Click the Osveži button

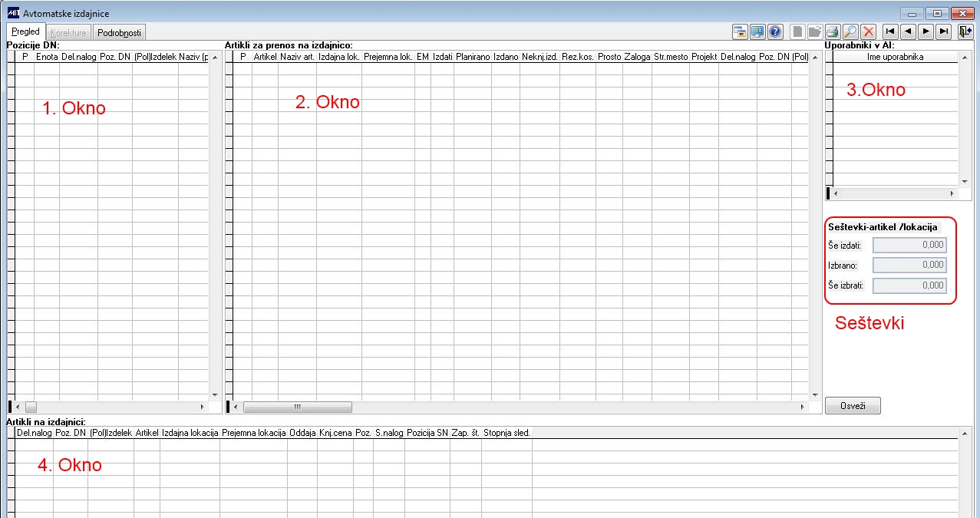(853, 405)
